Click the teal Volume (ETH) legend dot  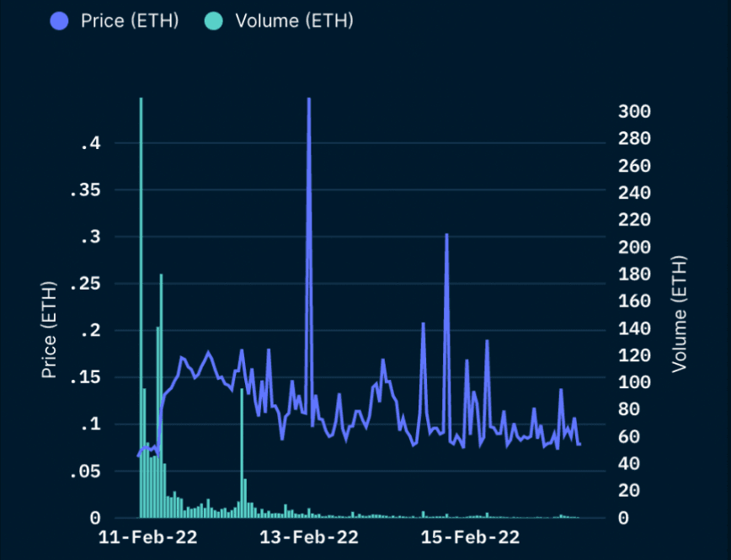pos(214,21)
